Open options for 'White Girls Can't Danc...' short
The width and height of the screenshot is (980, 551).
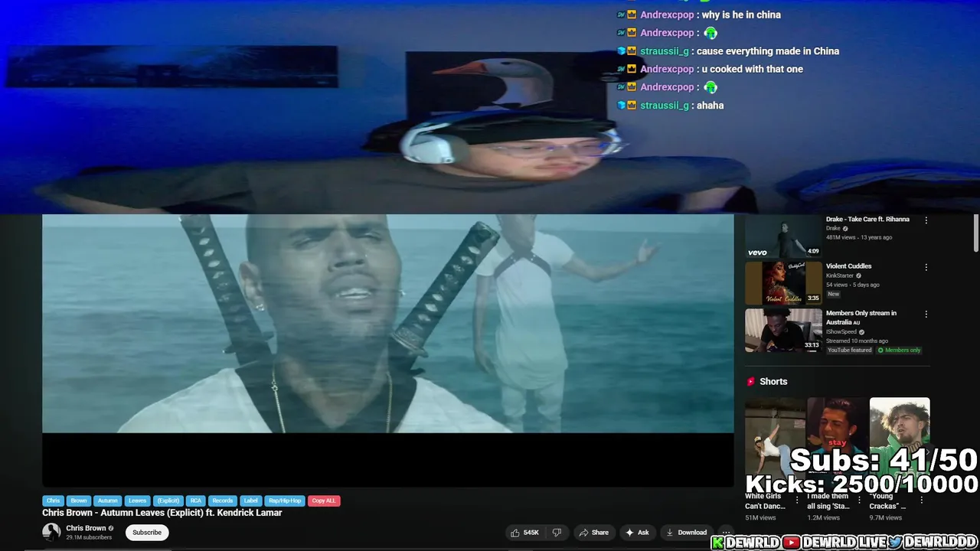tap(797, 500)
